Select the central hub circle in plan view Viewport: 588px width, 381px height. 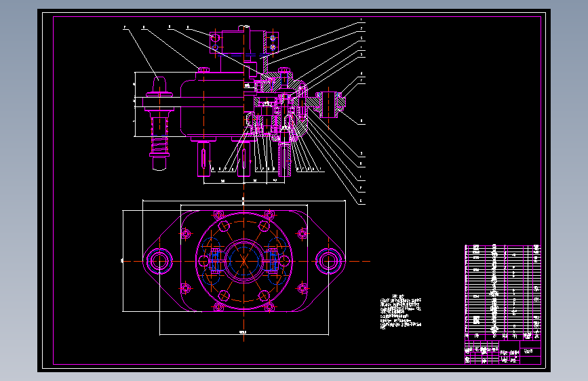click(243, 260)
